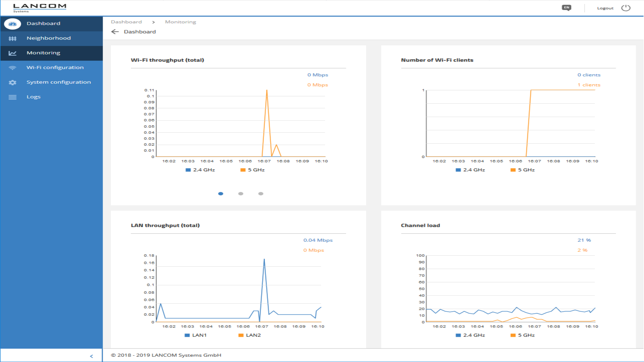Click the Neighborhood grid icon
This screenshot has height=362, width=644.
pyautogui.click(x=12, y=39)
